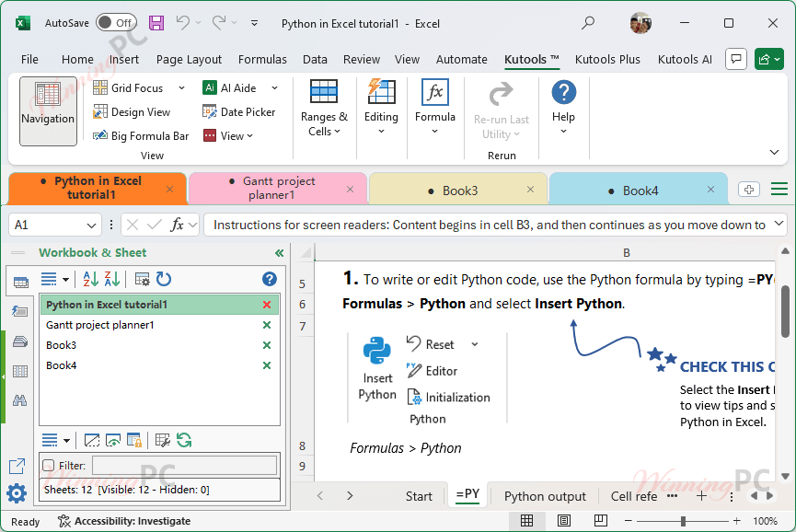This screenshot has height=532, width=796.
Task: Switch to the Start sheet tab
Action: tap(419, 496)
